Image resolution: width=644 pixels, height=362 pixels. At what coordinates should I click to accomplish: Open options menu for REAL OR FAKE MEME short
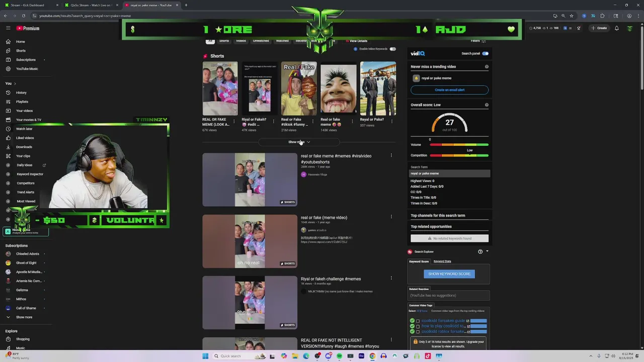tap(234, 121)
